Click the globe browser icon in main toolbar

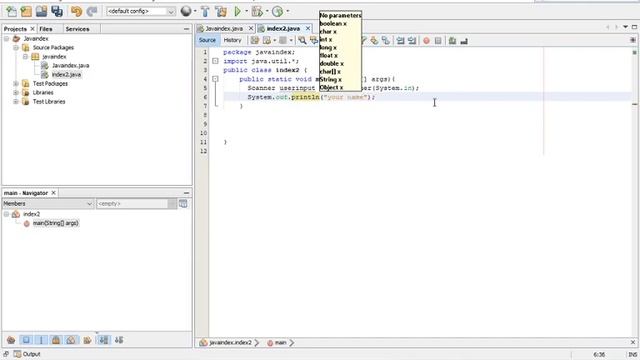(x=186, y=11)
